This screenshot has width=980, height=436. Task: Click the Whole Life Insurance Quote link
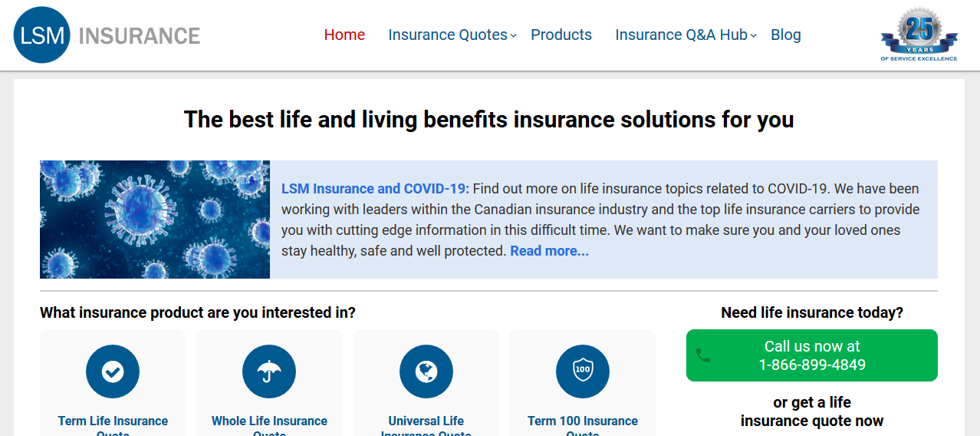[269, 421]
